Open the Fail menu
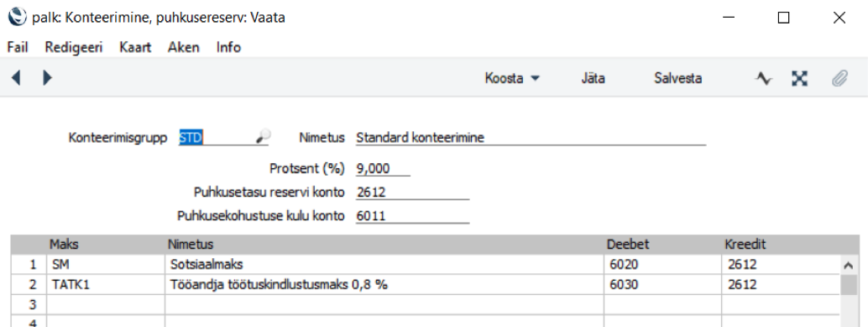Screen dimensions: 868x327 tap(18, 47)
